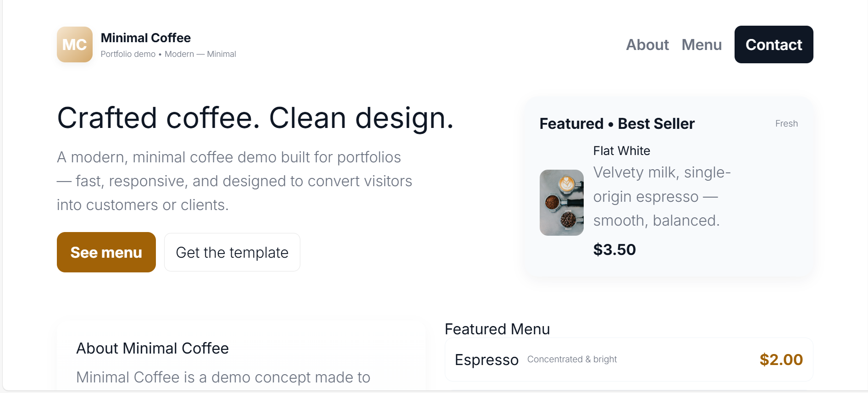Click the About Minimal Coffee heading
Image resolution: width=868 pixels, height=393 pixels.
152,348
